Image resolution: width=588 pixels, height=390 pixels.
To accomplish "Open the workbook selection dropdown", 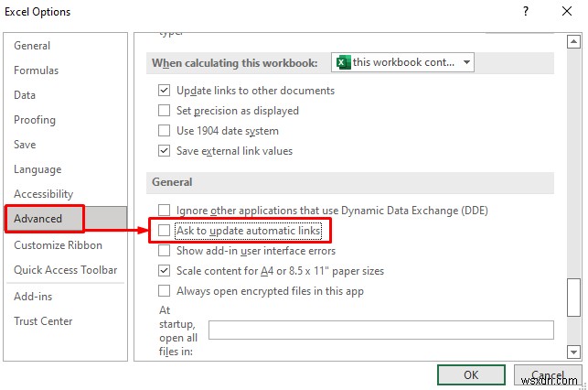I will pyautogui.click(x=402, y=62).
